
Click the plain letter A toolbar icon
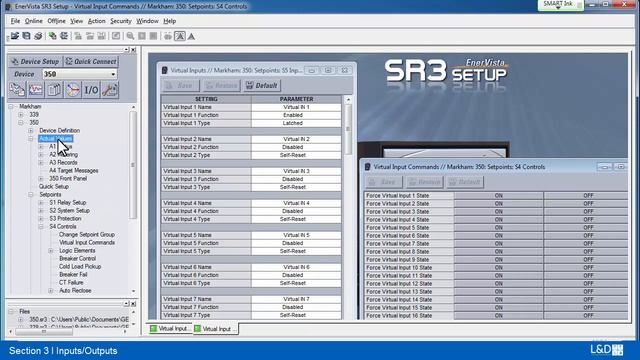pyautogui.click(x=191, y=36)
